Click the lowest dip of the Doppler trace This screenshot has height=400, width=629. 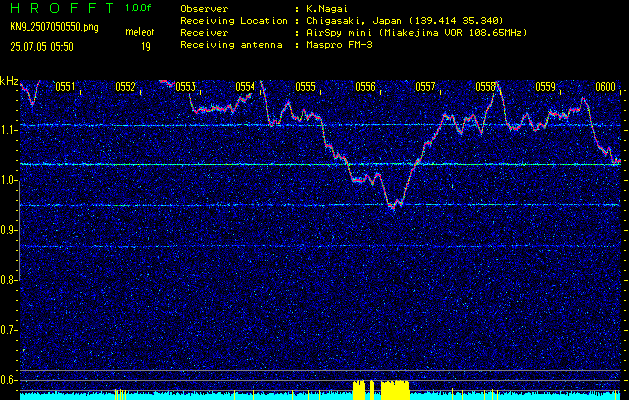394,207
